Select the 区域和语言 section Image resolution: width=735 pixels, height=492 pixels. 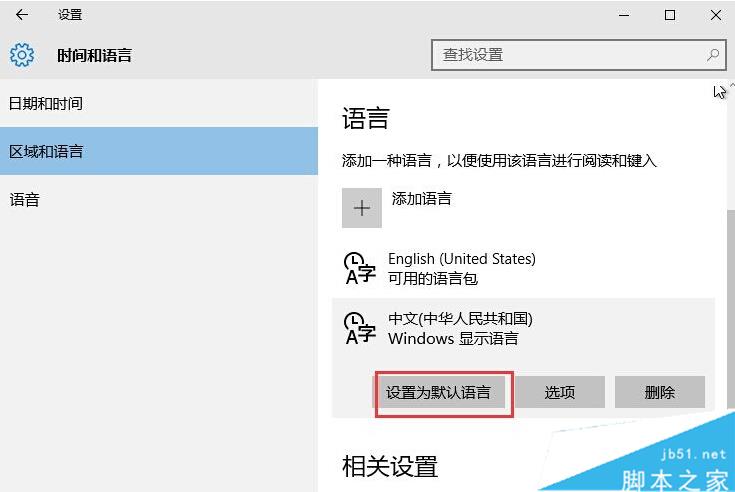tap(159, 151)
